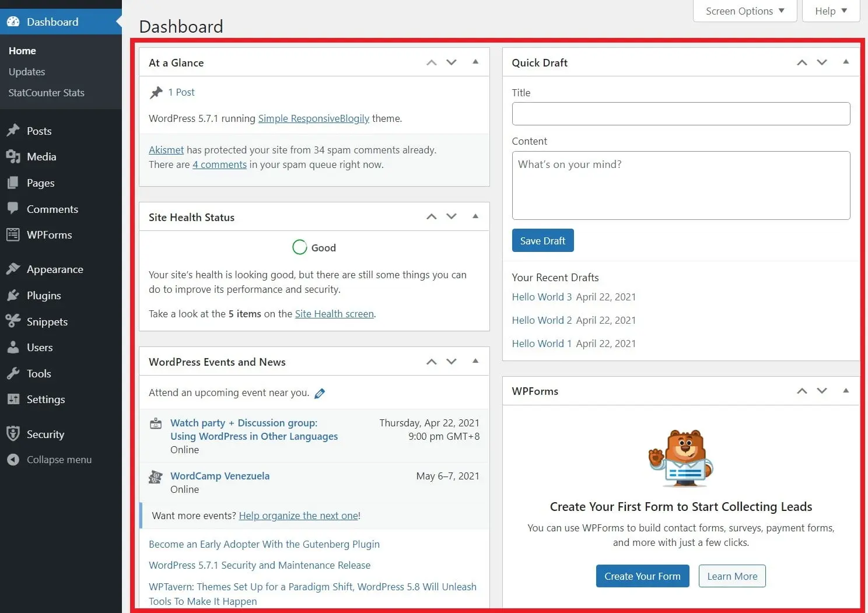
Task: Click the Save Draft button
Action: point(543,240)
